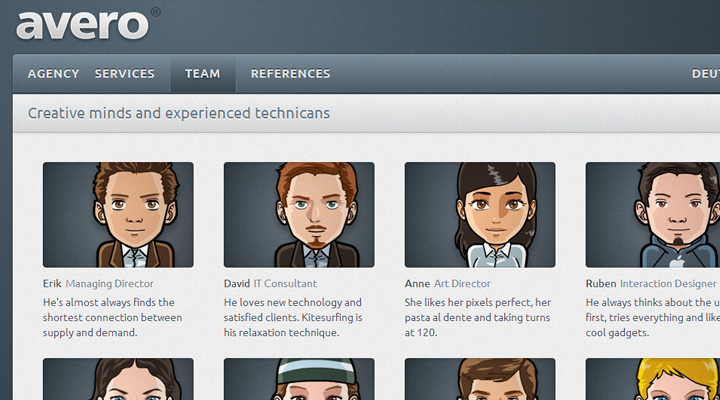The image size is (720, 400).
Task: Click the blonde-haired avatar below Ruben
Action: (x=652, y=379)
